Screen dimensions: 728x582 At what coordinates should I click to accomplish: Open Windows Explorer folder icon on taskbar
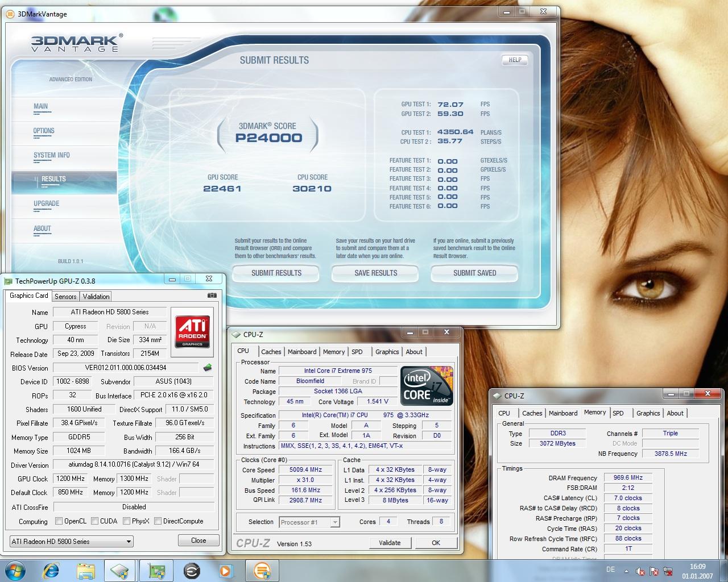pos(86,570)
